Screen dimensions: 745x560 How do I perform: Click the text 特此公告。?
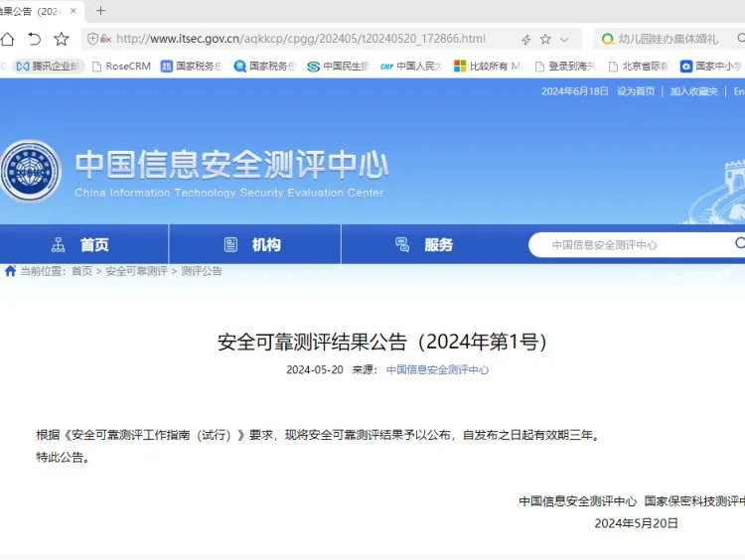(63, 457)
